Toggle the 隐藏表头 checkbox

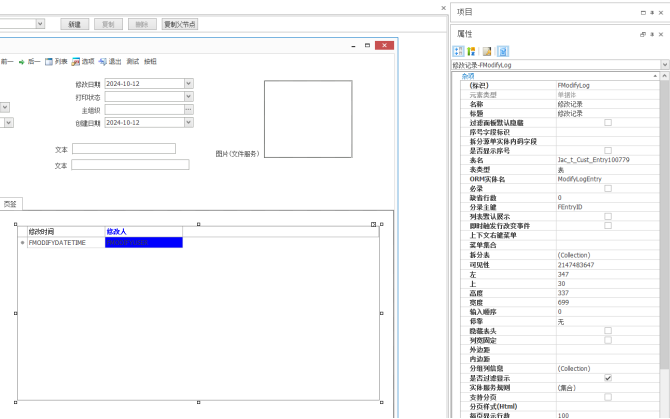click(608, 331)
